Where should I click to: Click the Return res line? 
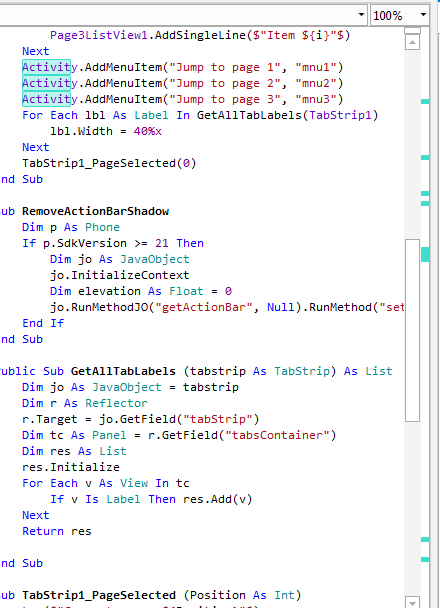[57, 531]
